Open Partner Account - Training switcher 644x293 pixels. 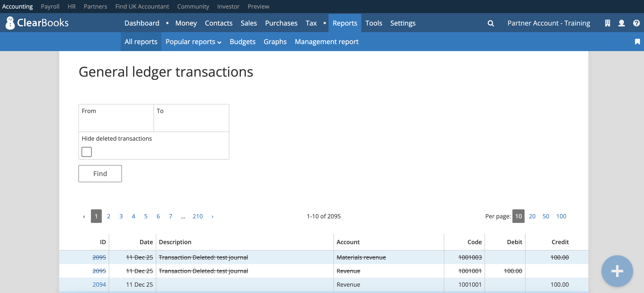[549, 23]
